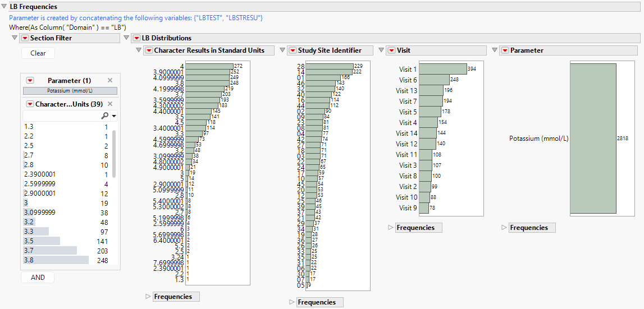Expand Frequencies under Character Results chart
This screenshot has height=309, width=644.
(x=148, y=296)
